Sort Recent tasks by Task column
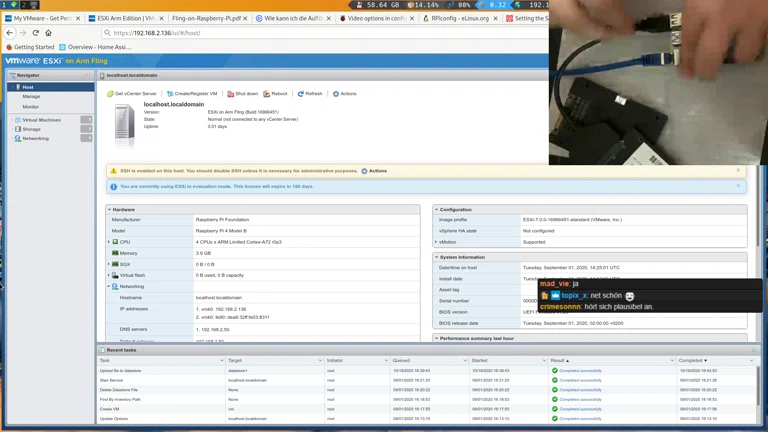Viewport: 768px width, 432px height. [161, 360]
